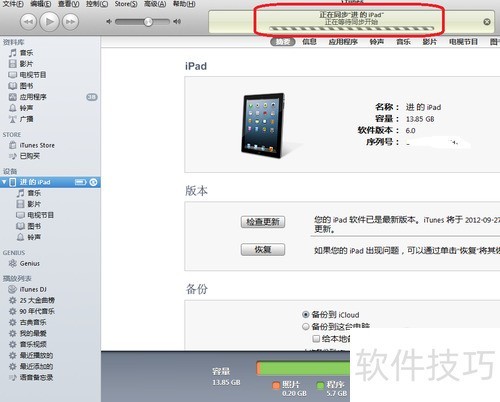Click the green 程序 legend swatch
Image resolution: width=500 pixels, height=402 pixels.
tap(320, 385)
